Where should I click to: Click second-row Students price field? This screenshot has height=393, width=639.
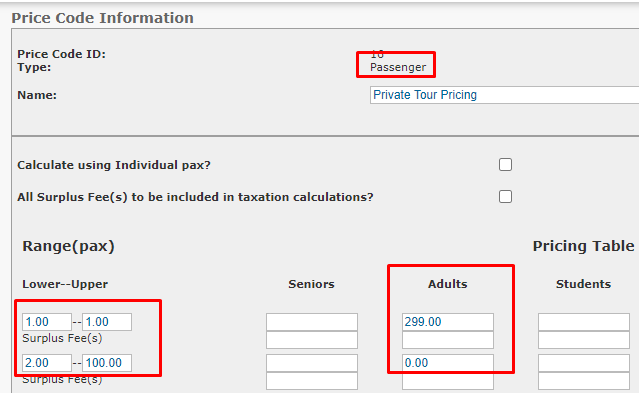(584, 363)
